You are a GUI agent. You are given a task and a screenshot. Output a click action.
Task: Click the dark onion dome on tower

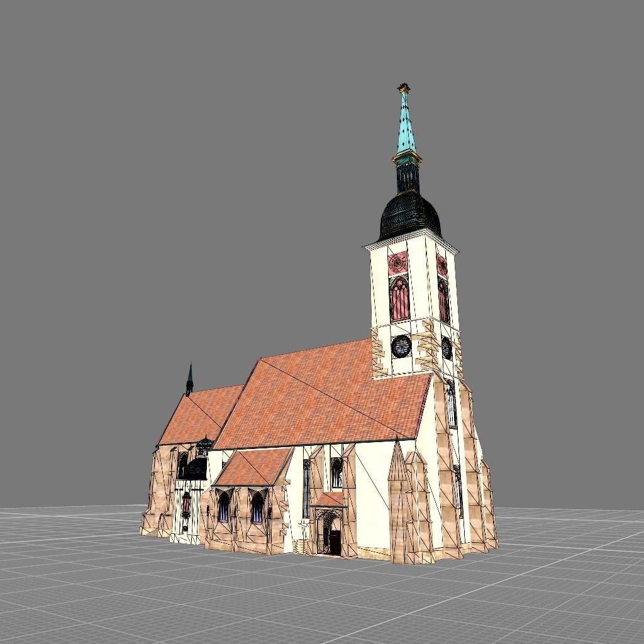409,215
